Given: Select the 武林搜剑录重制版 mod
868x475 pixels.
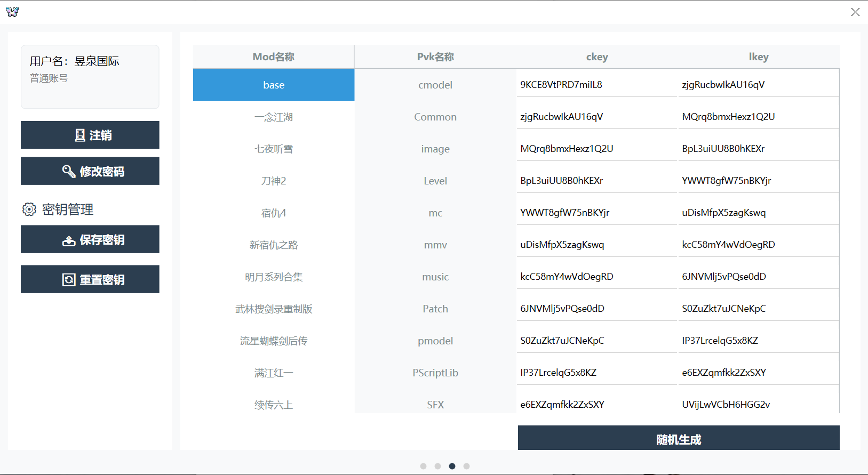Looking at the screenshot, I should (x=273, y=309).
